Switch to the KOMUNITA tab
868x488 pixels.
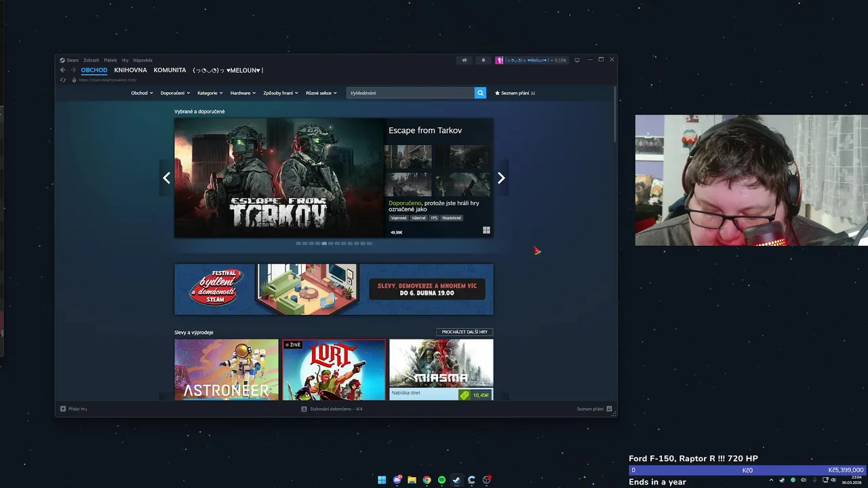point(170,70)
